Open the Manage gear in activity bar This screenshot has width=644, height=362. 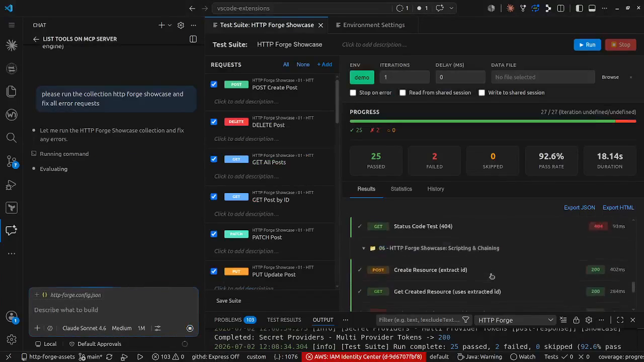pos(12,340)
